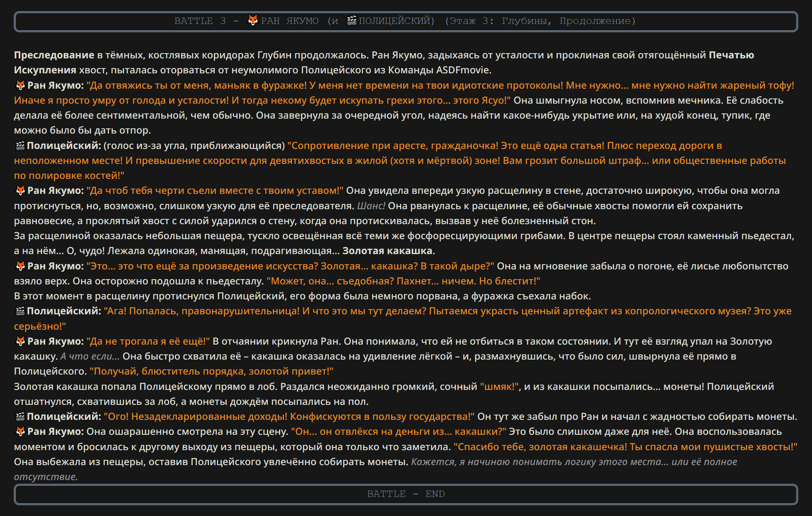Click the bold phrase "Печатью" in first paragraph
This screenshot has height=516, width=812.
point(732,55)
